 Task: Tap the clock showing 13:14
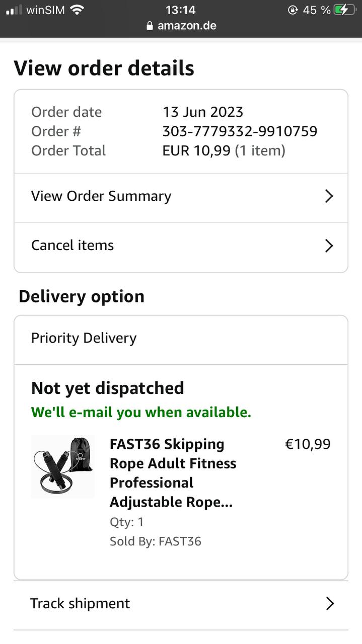pyautogui.click(x=180, y=10)
